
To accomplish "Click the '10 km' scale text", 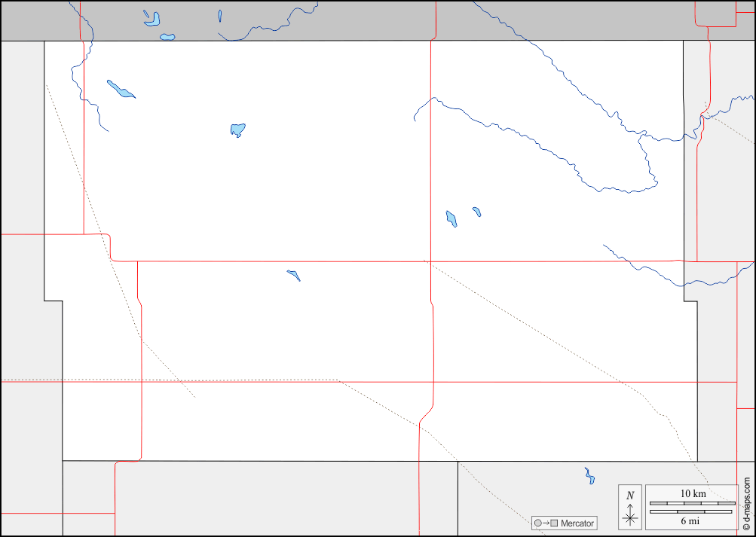I will (x=692, y=493).
